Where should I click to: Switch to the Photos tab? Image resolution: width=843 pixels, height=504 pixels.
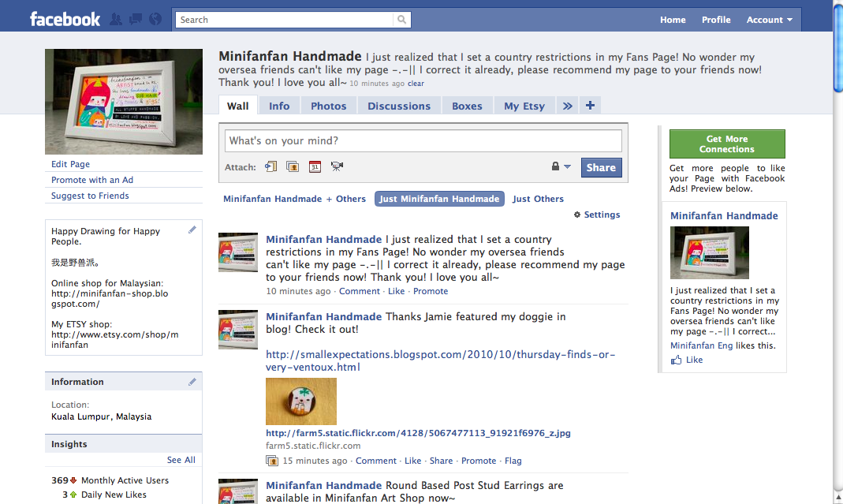328,104
